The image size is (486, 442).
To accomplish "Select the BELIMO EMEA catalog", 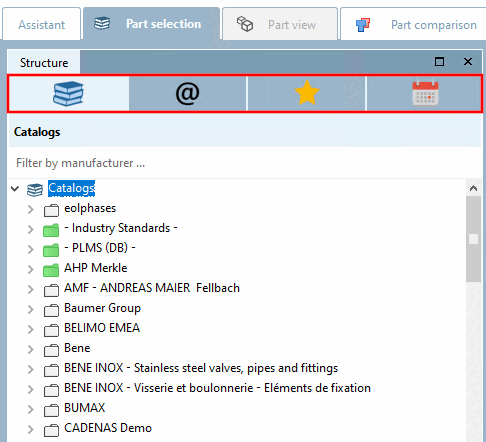I will 102,328.
